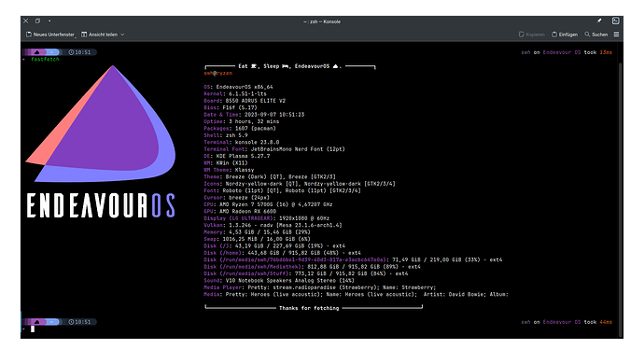644x363 pixels.
Task: Click the Memory 4,53 GiB line
Action: [x=257, y=232]
